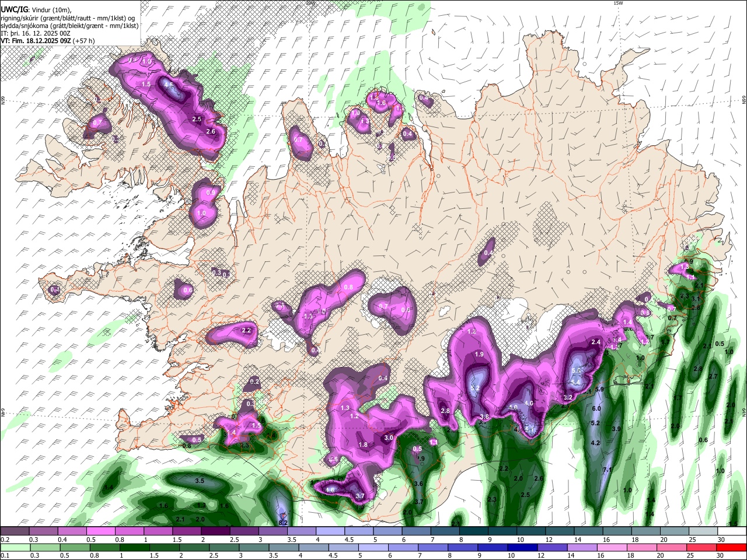Click the '7.1' precipitation value on the map
The height and width of the screenshot is (560, 747).
pos(607,470)
